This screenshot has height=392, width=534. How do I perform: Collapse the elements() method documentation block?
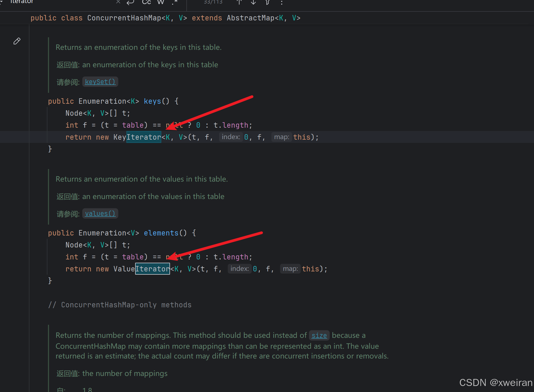(x=48, y=196)
